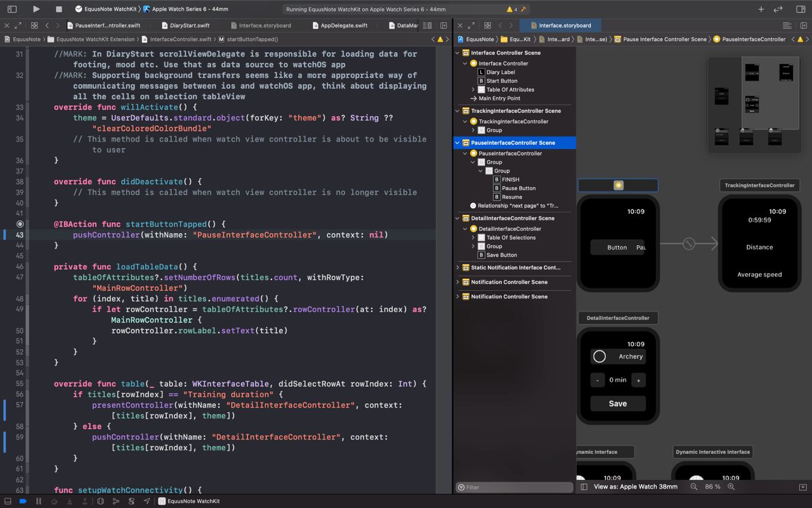Expand Table Of Selections in outline
Viewport: 812px width, 508px height.
(x=473, y=237)
